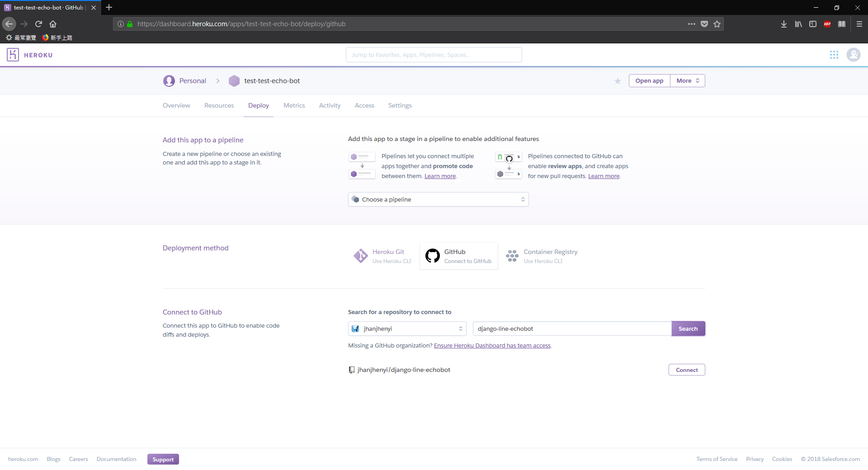Switch to the Activity tab

click(330, 105)
